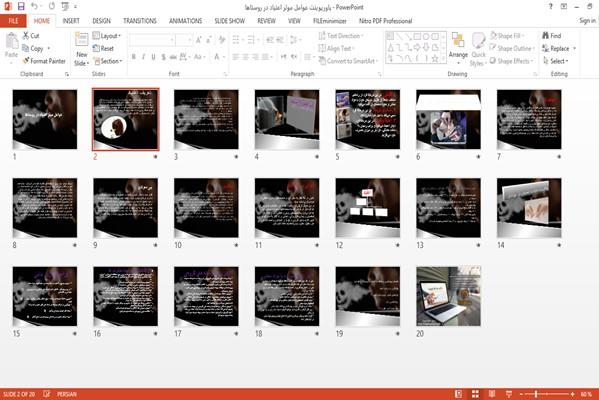This screenshot has height=400, width=599.
Task: Toggle Bold formatting button
Action: point(133,57)
